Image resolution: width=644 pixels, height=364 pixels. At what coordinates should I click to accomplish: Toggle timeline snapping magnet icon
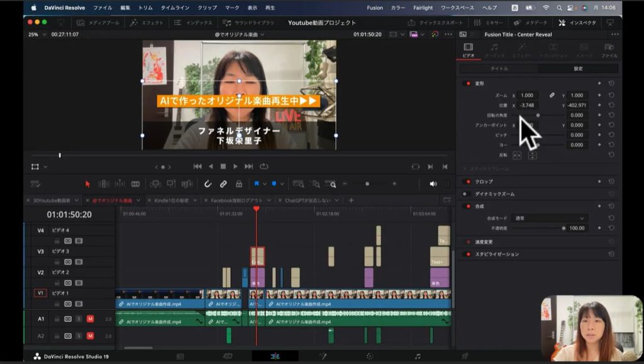tap(208, 184)
